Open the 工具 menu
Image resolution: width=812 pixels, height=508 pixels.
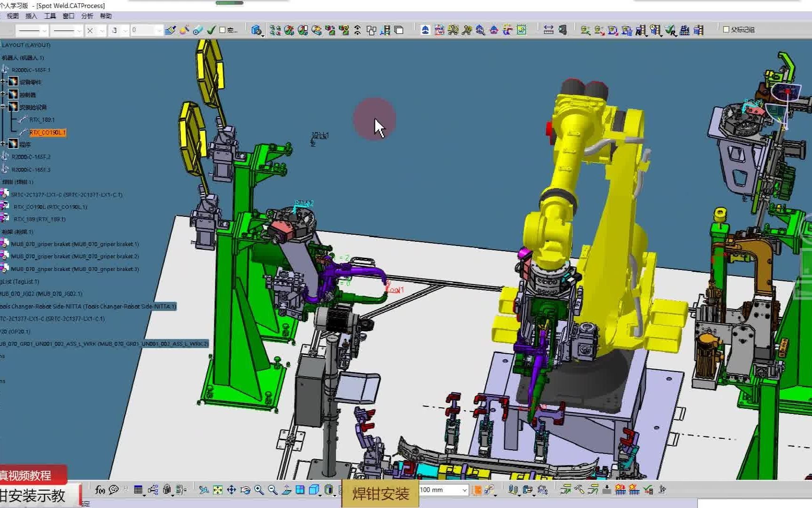tap(50, 16)
